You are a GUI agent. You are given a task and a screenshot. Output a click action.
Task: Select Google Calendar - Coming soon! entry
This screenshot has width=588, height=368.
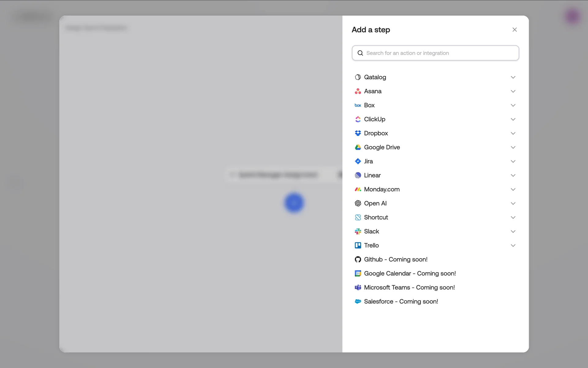point(409,274)
